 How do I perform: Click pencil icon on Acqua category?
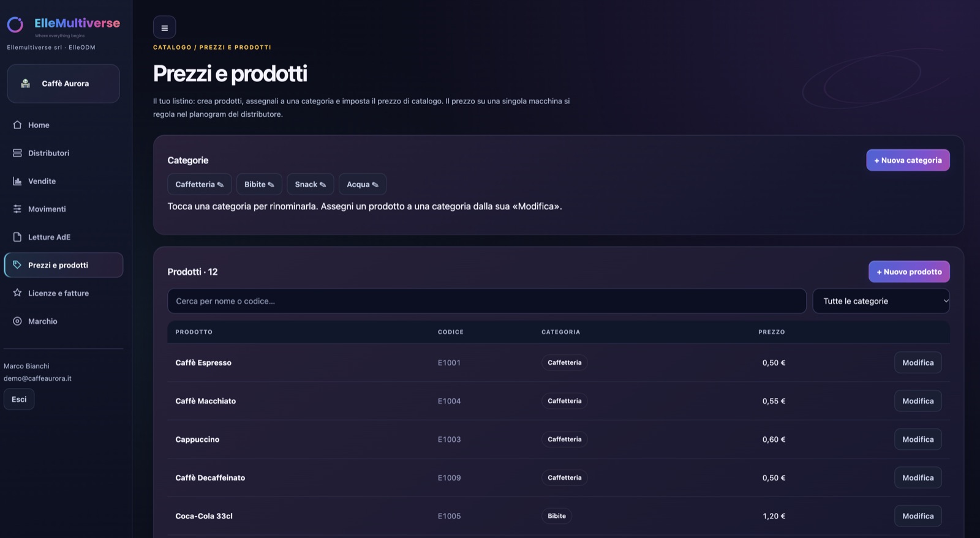pyautogui.click(x=375, y=184)
